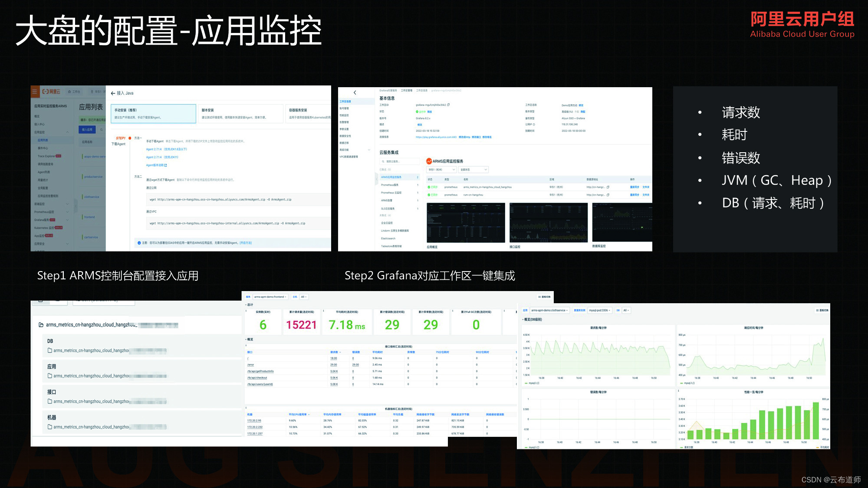Click search icon in 搜索云服务 box
This screenshot has height=488, width=868.
click(x=383, y=161)
